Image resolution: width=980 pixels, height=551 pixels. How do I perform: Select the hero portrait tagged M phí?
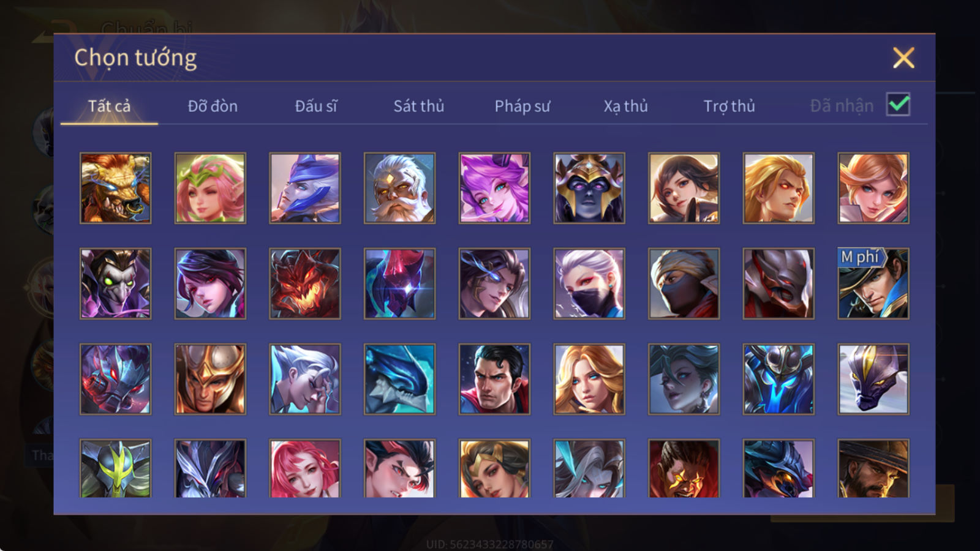coord(873,283)
